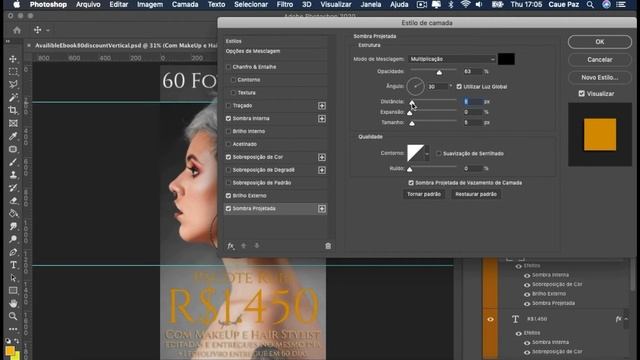Select the Dodge tool
This screenshot has height=360, width=640.
[x=13, y=239]
